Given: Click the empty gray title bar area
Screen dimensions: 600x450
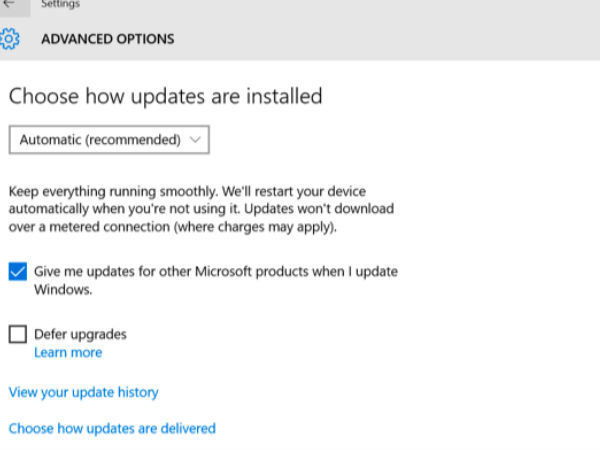Looking at the screenshot, I should point(350,6).
